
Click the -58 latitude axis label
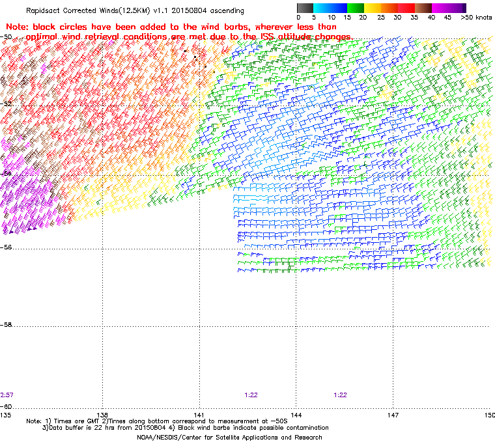click(x=7, y=324)
